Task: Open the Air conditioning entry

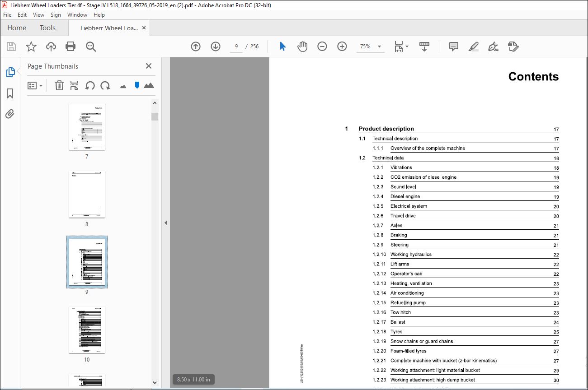Action: pos(407,293)
